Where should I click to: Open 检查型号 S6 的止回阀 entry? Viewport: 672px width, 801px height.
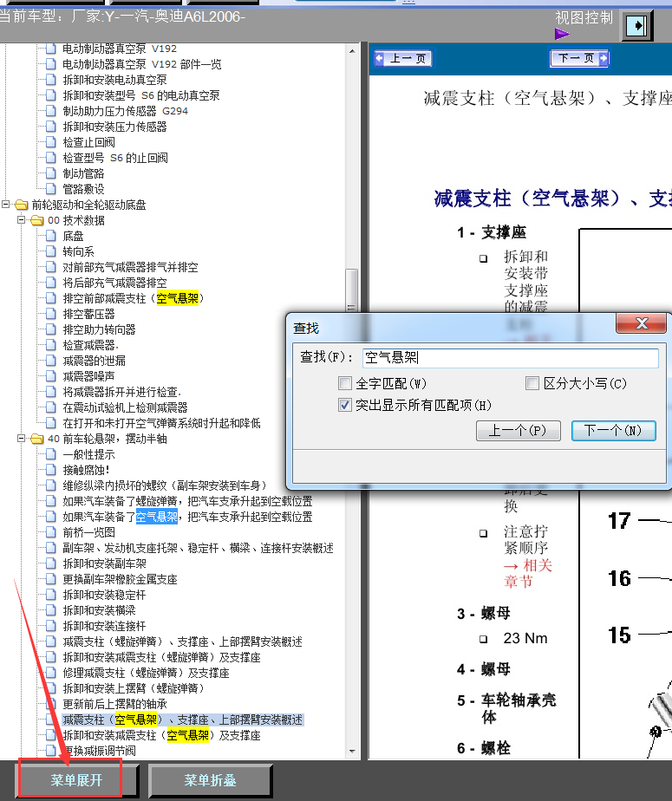tap(115, 158)
